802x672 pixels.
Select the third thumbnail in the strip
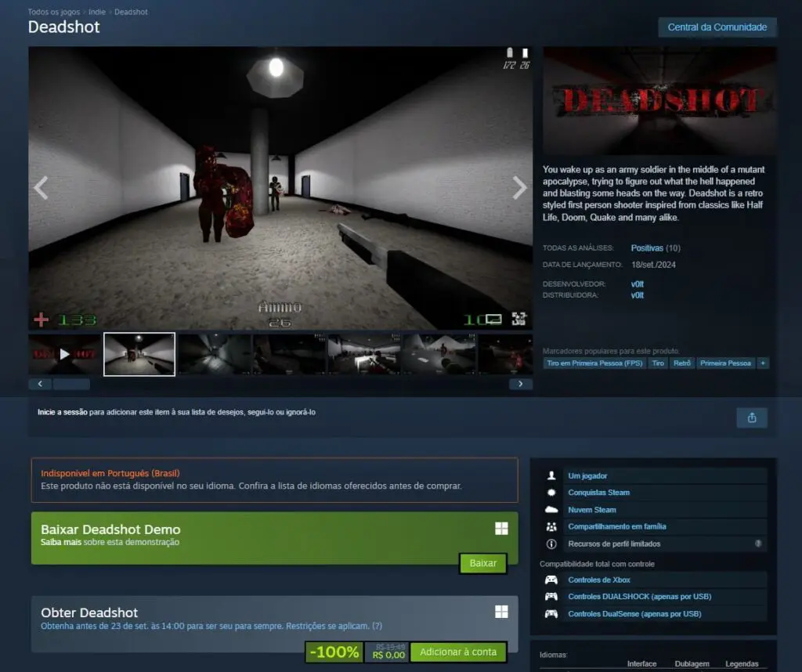[215, 354]
